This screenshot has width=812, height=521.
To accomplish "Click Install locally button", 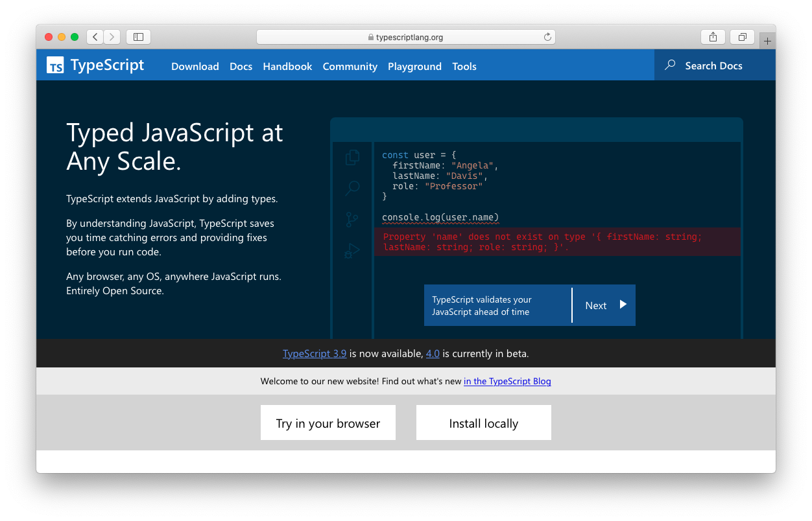I will 484,423.
